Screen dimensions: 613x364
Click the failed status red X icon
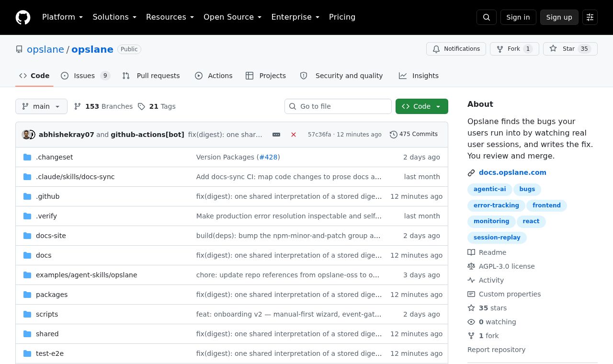click(294, 135)
